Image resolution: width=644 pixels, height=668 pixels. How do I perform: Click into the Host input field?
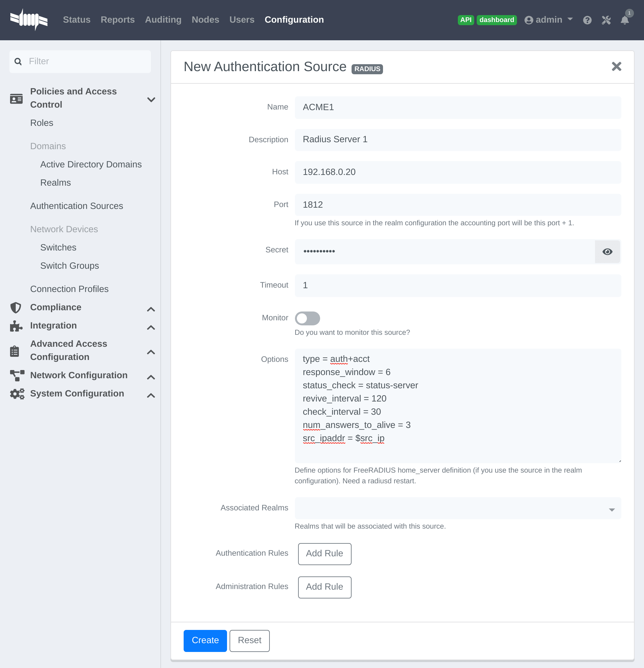(458, 172)
